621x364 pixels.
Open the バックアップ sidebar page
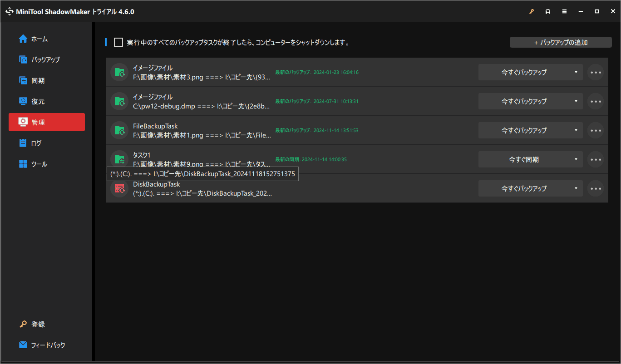coord(47,59)
